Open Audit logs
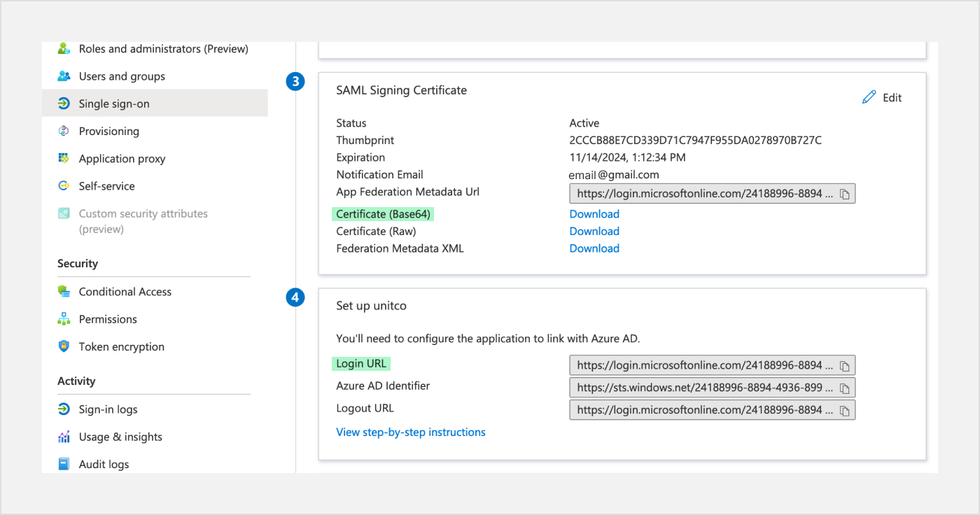980x515 pixels. pyautogui.click(x=104, y=464)
